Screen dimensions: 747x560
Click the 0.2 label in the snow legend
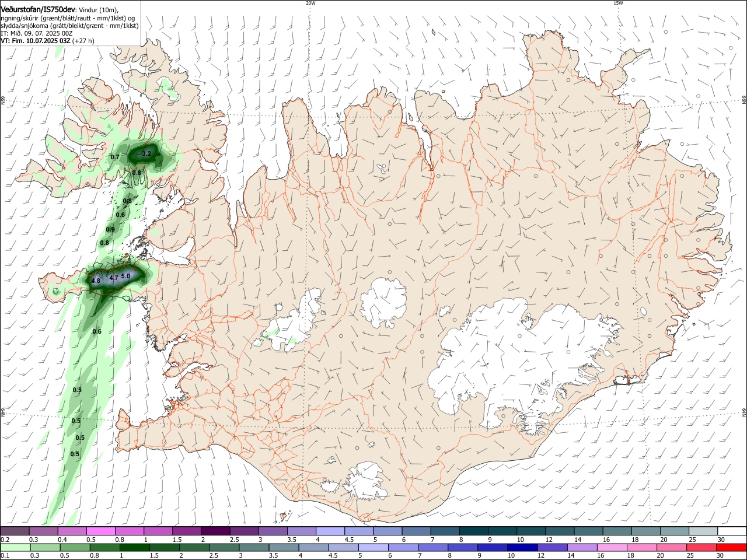[5, 540]
